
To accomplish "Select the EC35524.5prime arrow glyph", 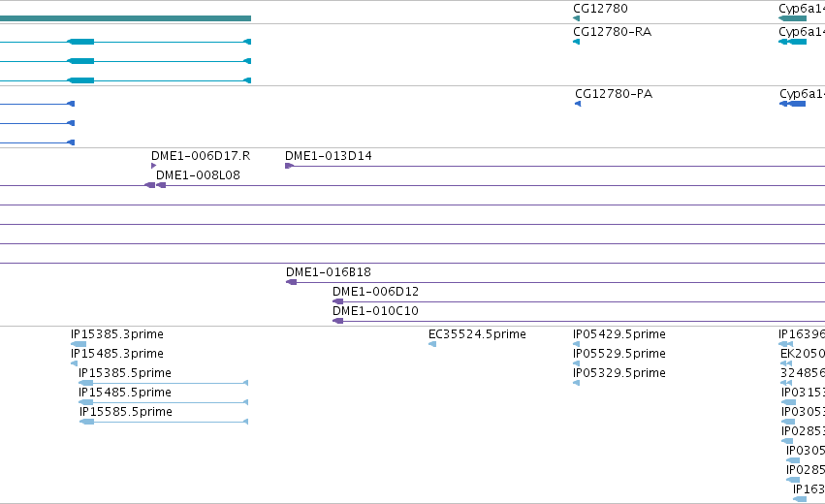I will pos(432,344).
